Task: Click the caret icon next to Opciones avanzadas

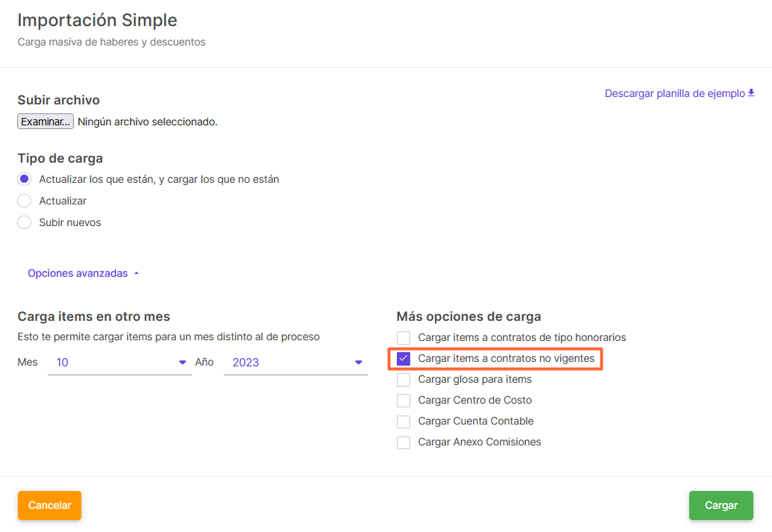Action: [x=136, y=273]
